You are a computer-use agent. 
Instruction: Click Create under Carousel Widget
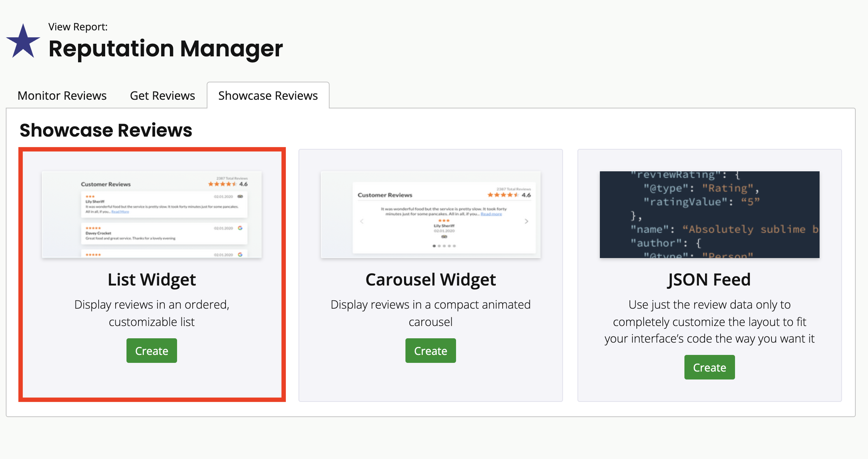[431, 351]
